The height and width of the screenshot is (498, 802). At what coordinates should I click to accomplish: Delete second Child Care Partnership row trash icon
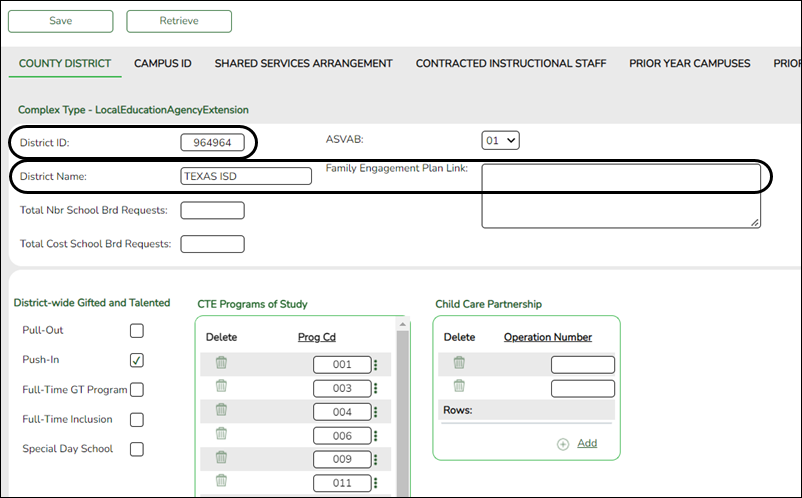click(x=459, y=386)
